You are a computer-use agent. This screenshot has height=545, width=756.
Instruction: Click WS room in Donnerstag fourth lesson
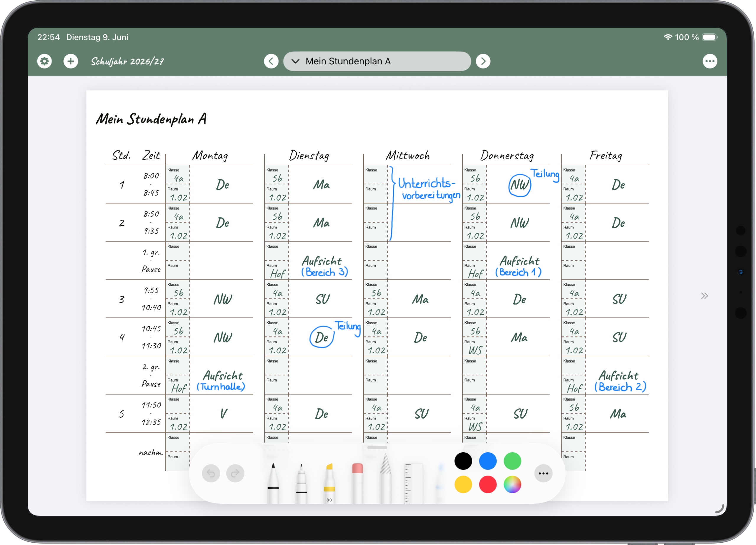click(x=475, y=350)
